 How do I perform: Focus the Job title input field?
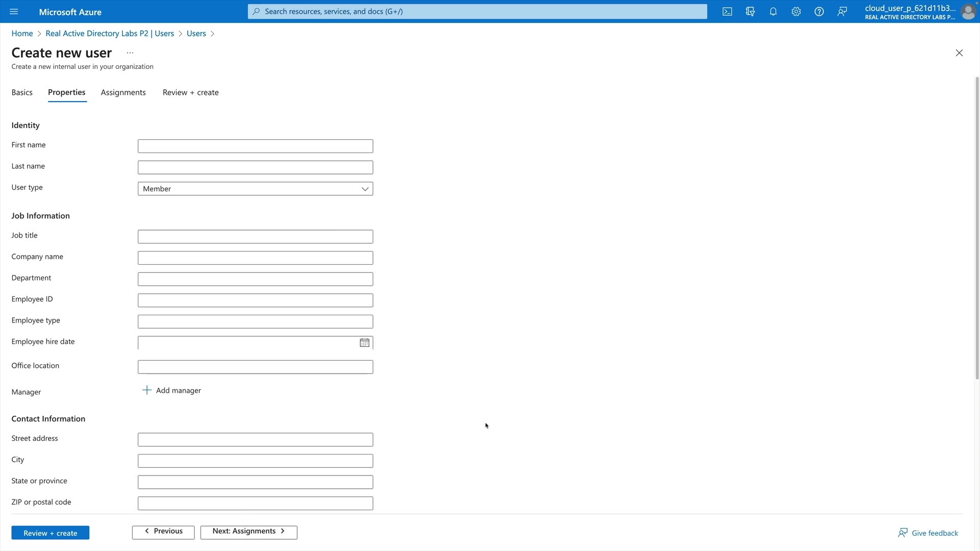pos(255,237)
